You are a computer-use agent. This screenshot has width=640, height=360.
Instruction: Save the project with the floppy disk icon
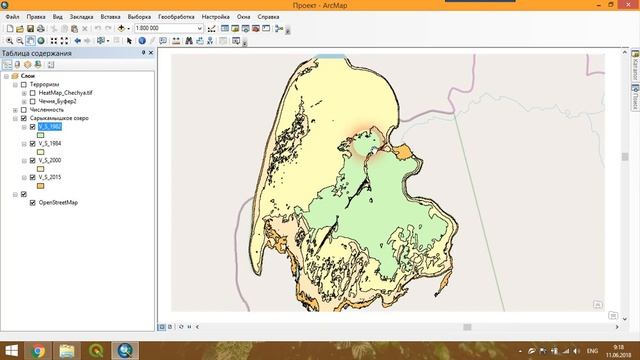[x=30, y=29]
